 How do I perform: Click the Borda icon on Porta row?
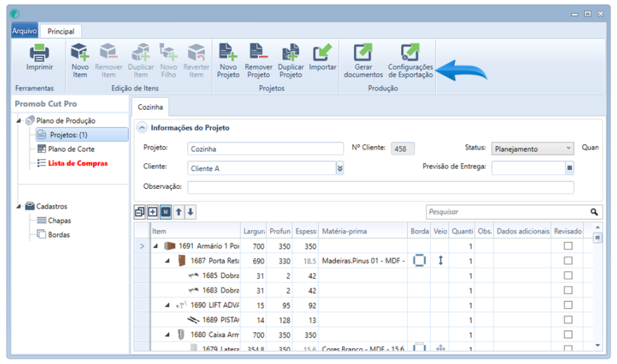(419, 260)
